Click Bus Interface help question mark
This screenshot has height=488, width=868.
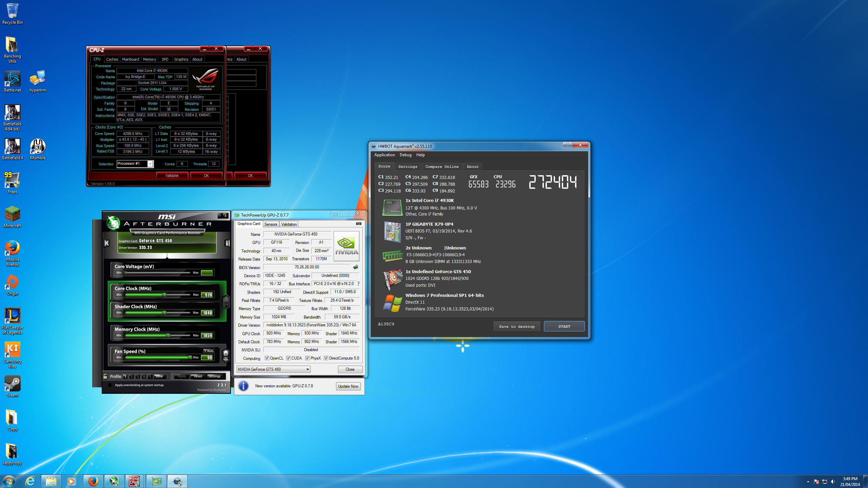tap(358, 284)
